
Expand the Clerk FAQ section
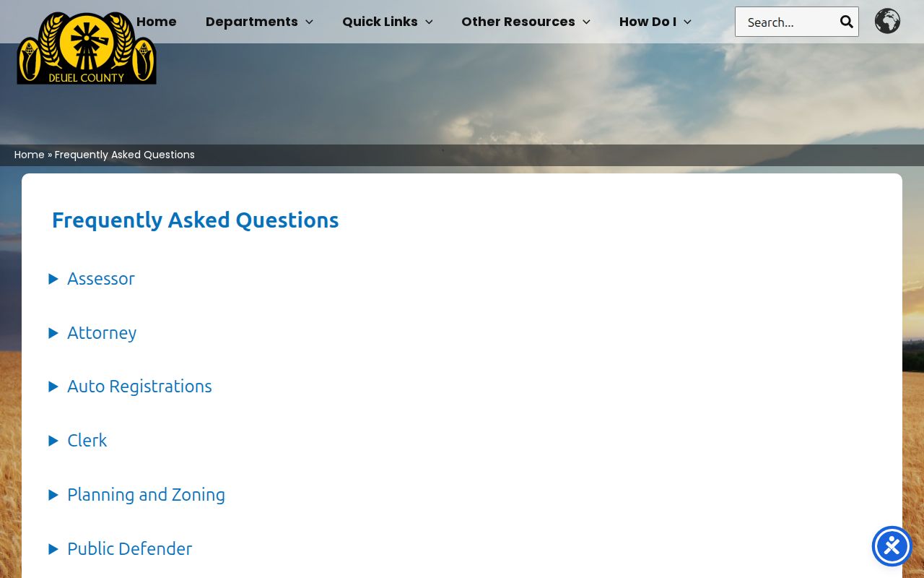click(78, 441)
